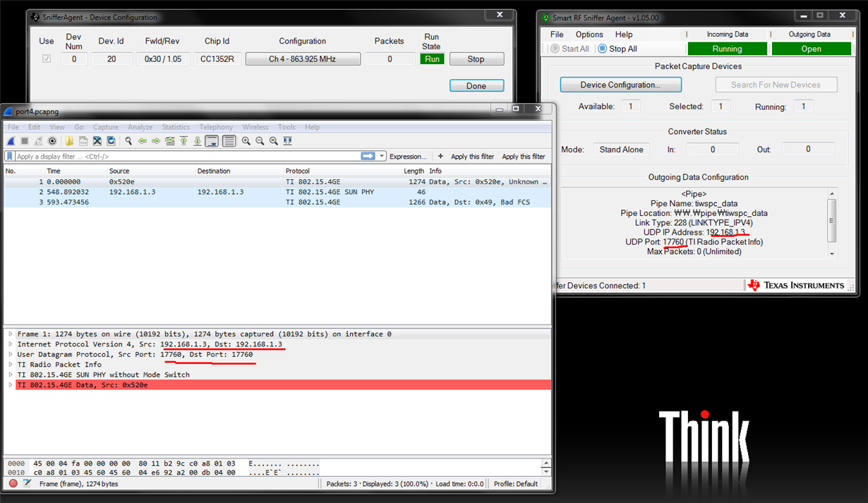Expand TI Radio Packet Info row
This screenshot has width=868, height=503.
pos(11,365)
